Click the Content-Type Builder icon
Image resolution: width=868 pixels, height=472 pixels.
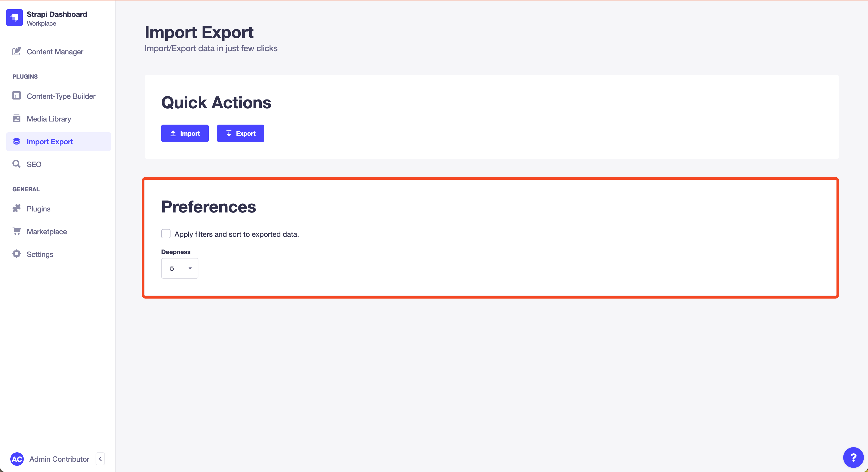[x=16, y=95]
